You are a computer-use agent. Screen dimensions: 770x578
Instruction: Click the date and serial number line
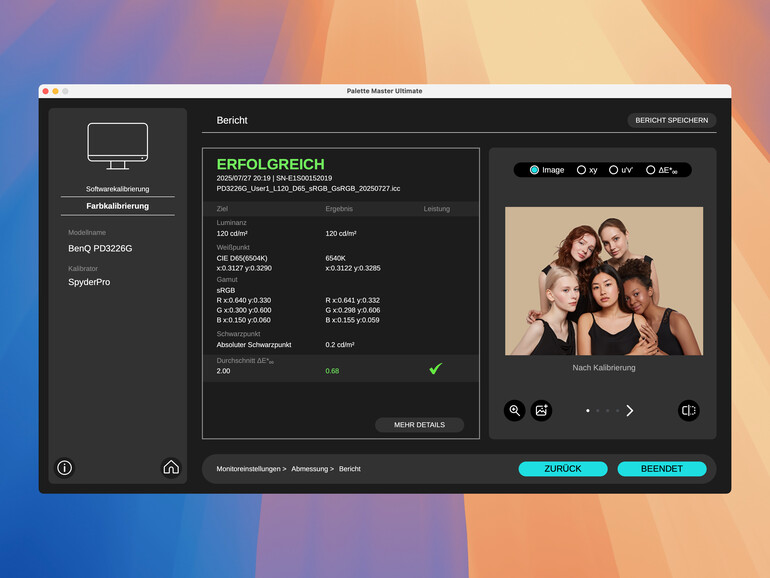(274, 178)
